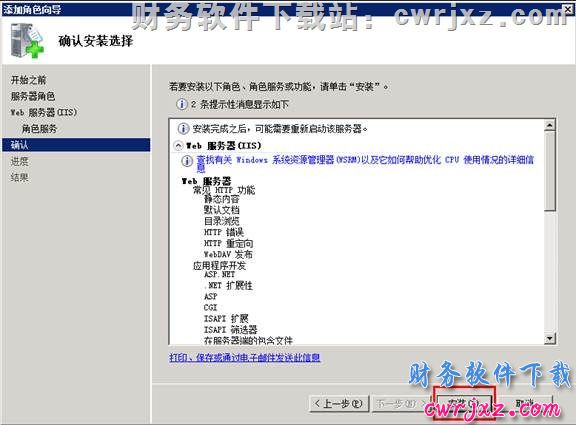The width and height of the screenshot is (576, 425).
Task: Select 角色服务 step in sidebar
Action: [39, 129]
